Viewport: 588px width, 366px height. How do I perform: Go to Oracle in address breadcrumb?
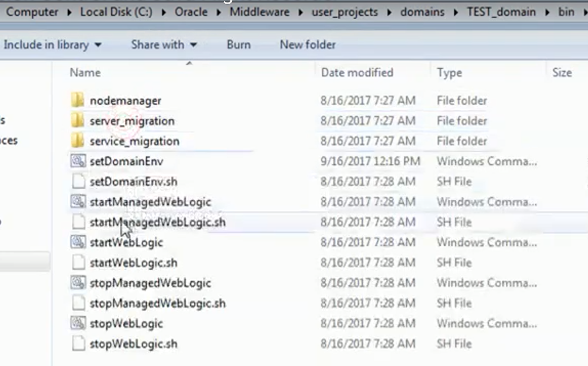[191, 12]
